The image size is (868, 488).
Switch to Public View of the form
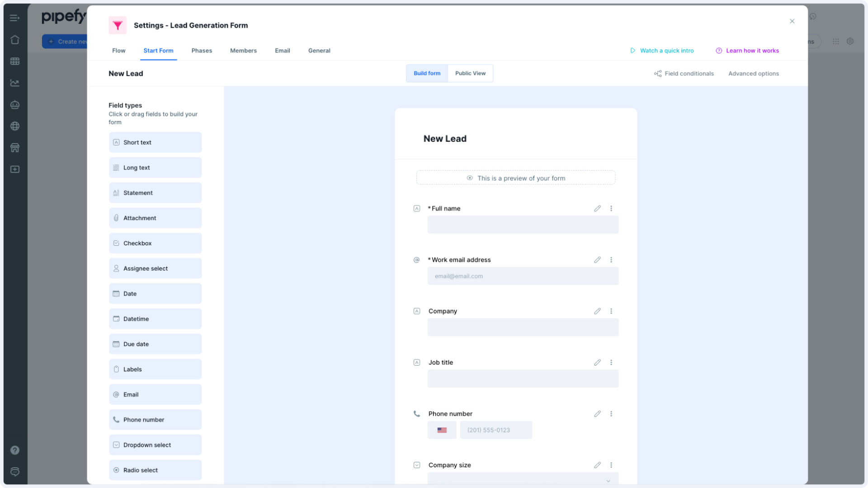(x=470, y=73)
